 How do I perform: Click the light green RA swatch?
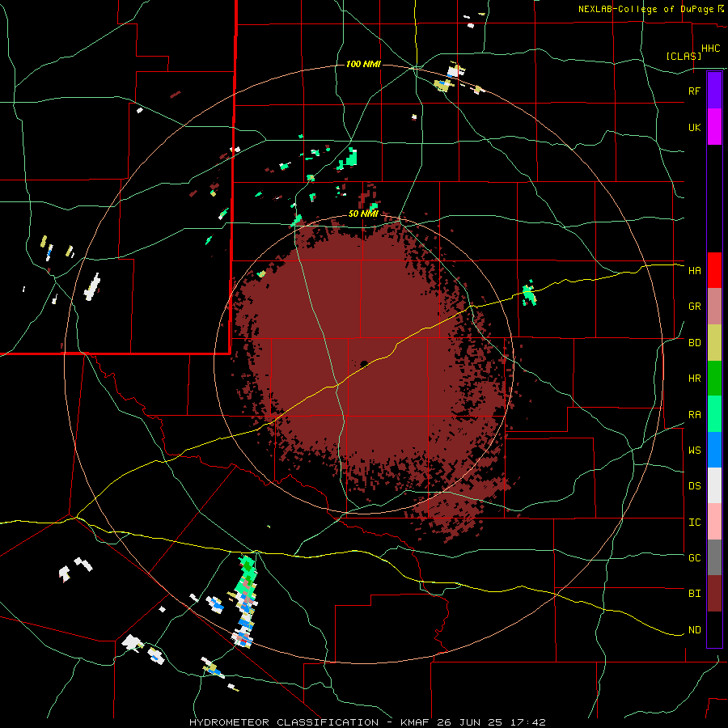tap(714, 414)
